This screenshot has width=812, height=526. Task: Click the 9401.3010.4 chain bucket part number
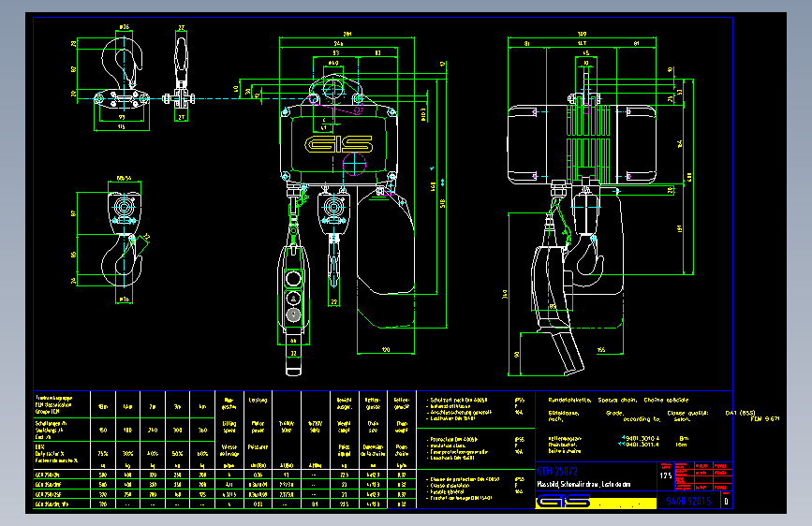pyautogui.click(x=642, y=438)
